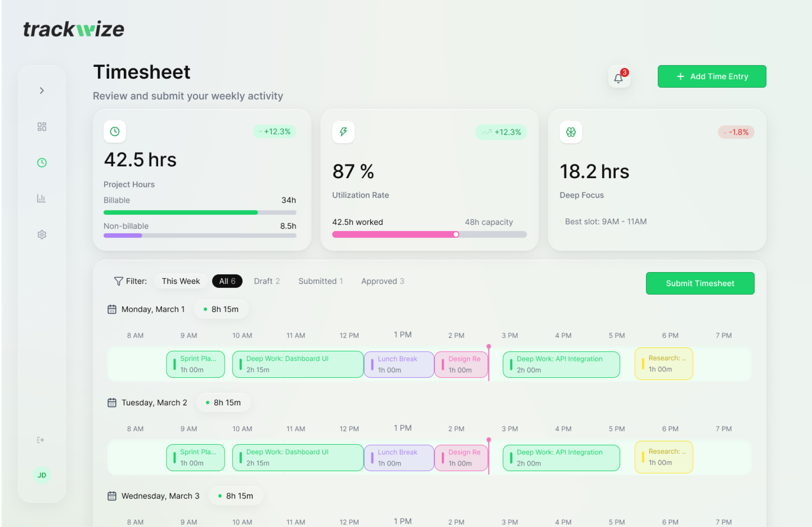The image size is (812, 527).
Task: Switch to the Approved filter tab
Action: (x=382, y=281)
